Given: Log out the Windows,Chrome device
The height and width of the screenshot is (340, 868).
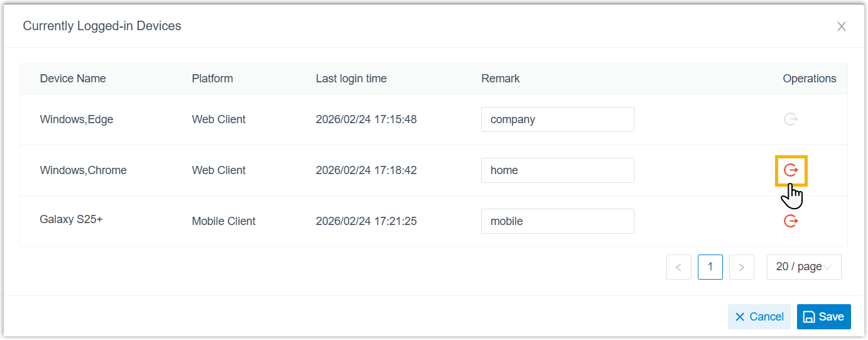Looking at the screenshot, I should pyautogui.click(x=791, y=170).
